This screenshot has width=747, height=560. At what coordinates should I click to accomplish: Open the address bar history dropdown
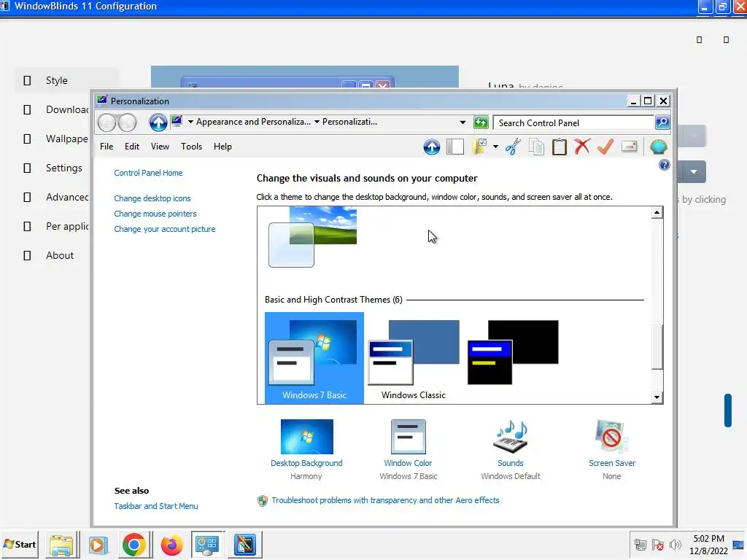click(462, 122)
